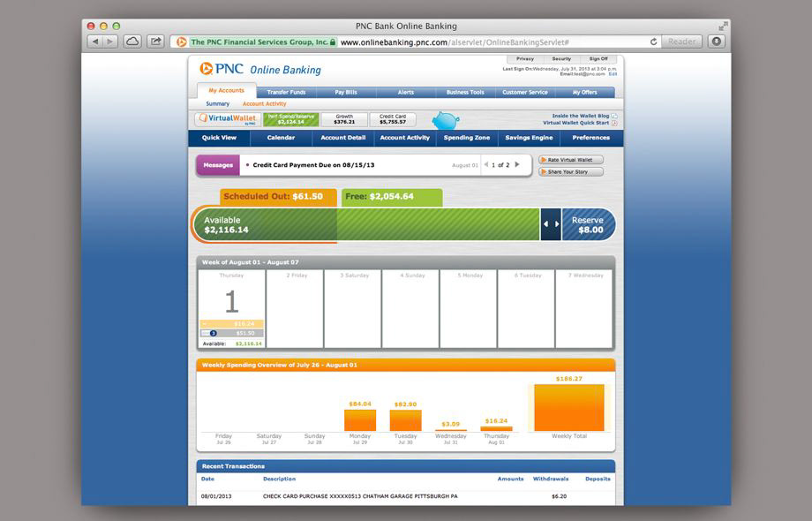The height and width of the screenshot is (521, 812).
Task: Click the orange Account Activity sub-tab
Action: 264,103
